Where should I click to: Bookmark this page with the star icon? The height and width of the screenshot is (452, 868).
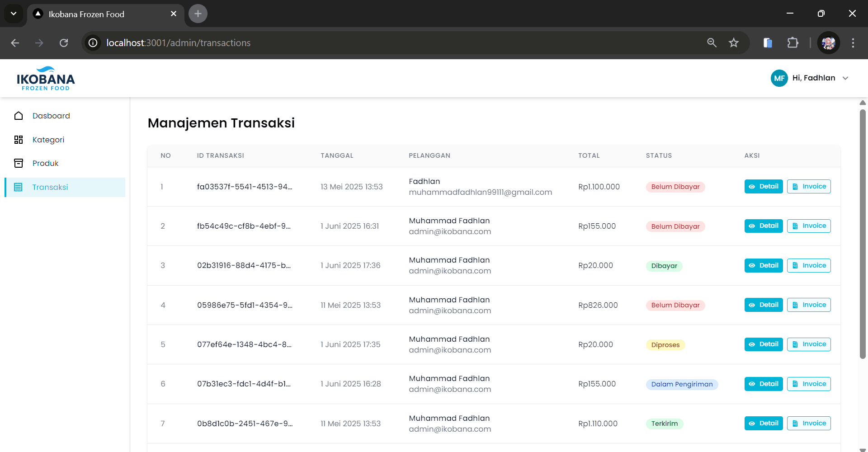733,43
